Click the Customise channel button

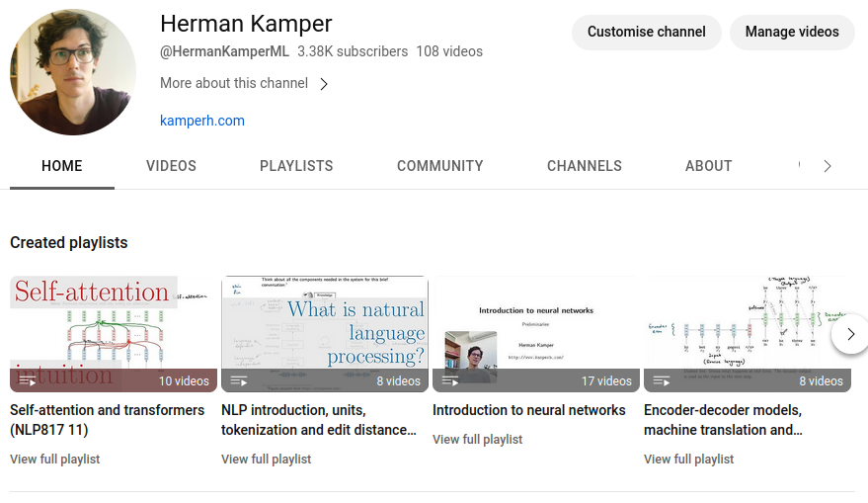click(646, 33)
